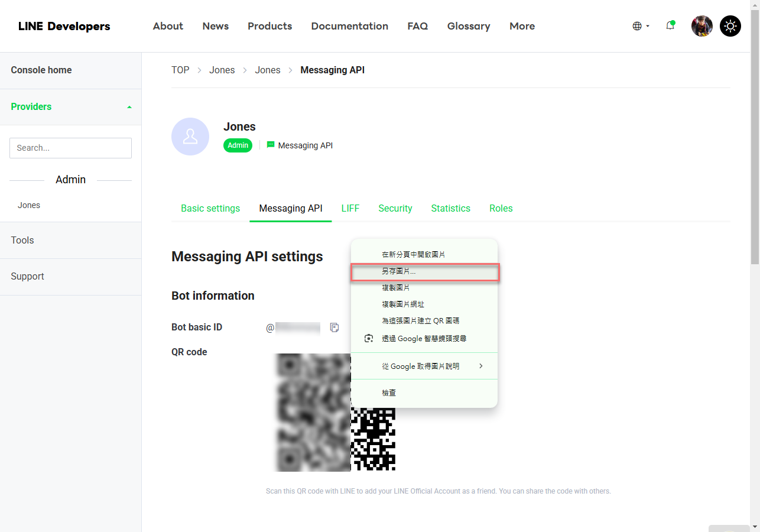
Task: Open News in top navigation
Action: click(x=216, y=26)
